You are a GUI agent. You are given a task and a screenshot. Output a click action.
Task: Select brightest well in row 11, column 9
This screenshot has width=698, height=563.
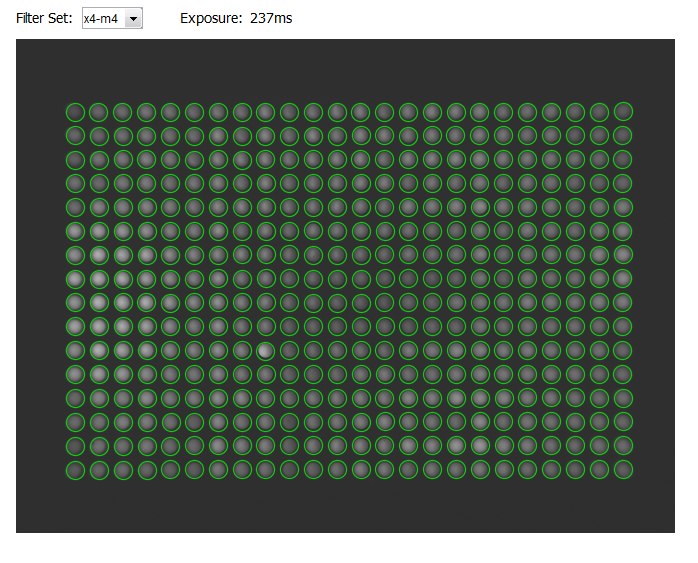[x=265, y=350]
